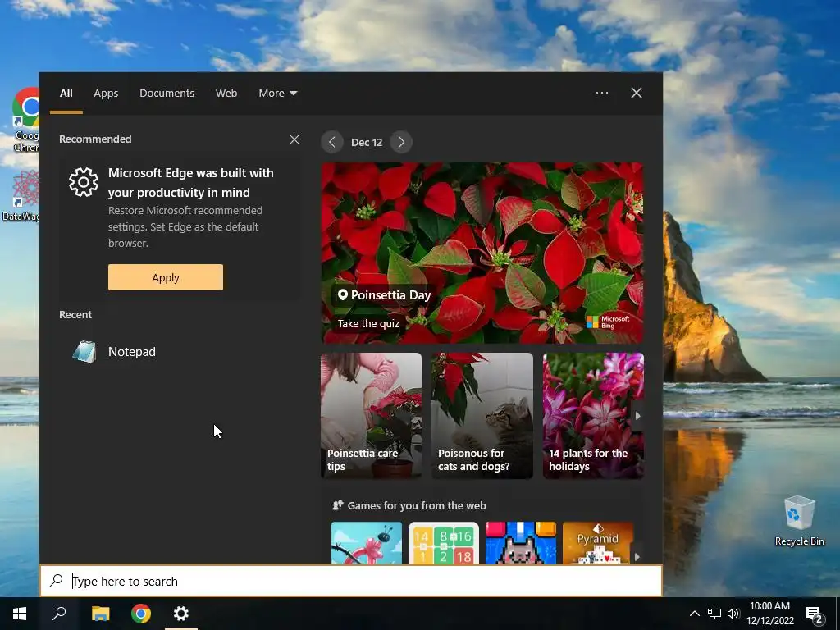Open File Explorer from taskbar
This screenshot has width=840, height=630.
coord(100,614)
